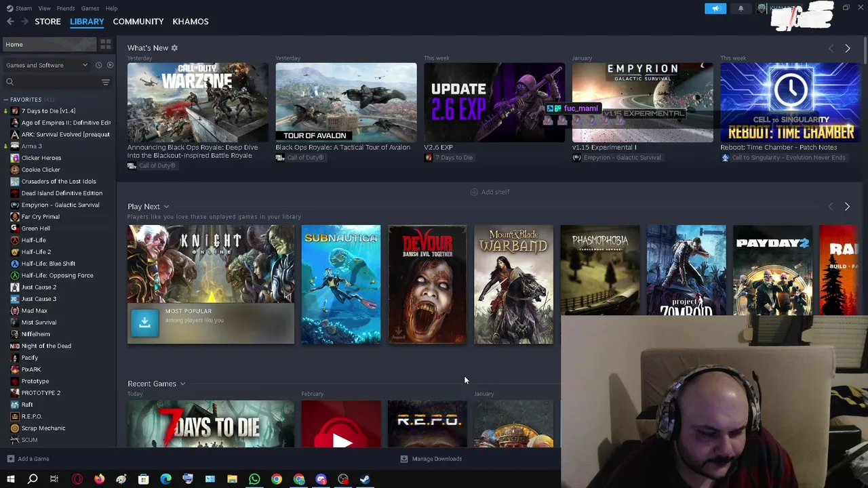This screenshot has width=868, height=488.
Task: Click the Add shelf button
Action: click(x=490, y=192)
